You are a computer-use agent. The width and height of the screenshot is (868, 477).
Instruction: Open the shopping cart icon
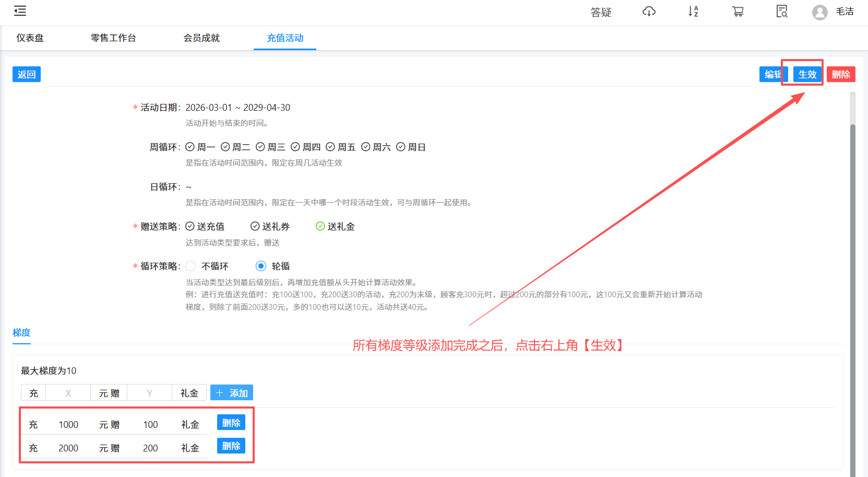[738, 11]
